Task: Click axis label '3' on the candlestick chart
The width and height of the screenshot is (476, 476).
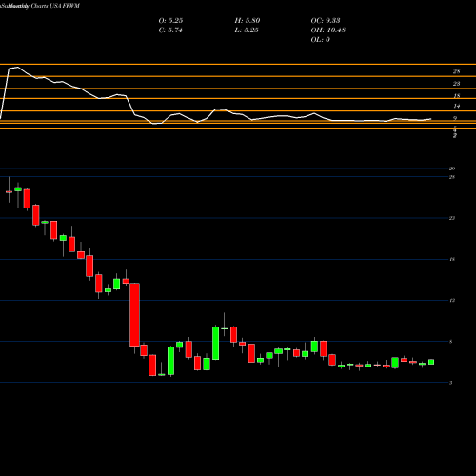Action: pos(451,383)
